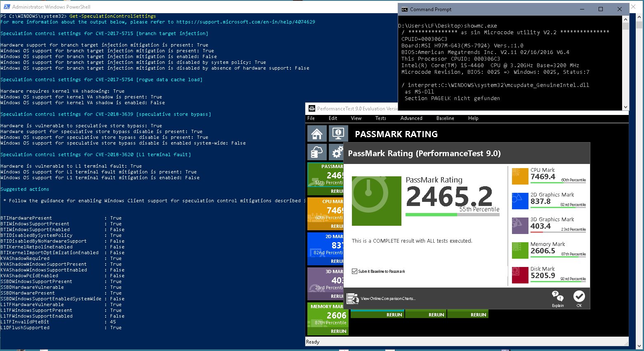The width and height of the screenshot is (644, 351).
Task: Click the PerformanceTest title bar app icon
Action: click(312, 109)
